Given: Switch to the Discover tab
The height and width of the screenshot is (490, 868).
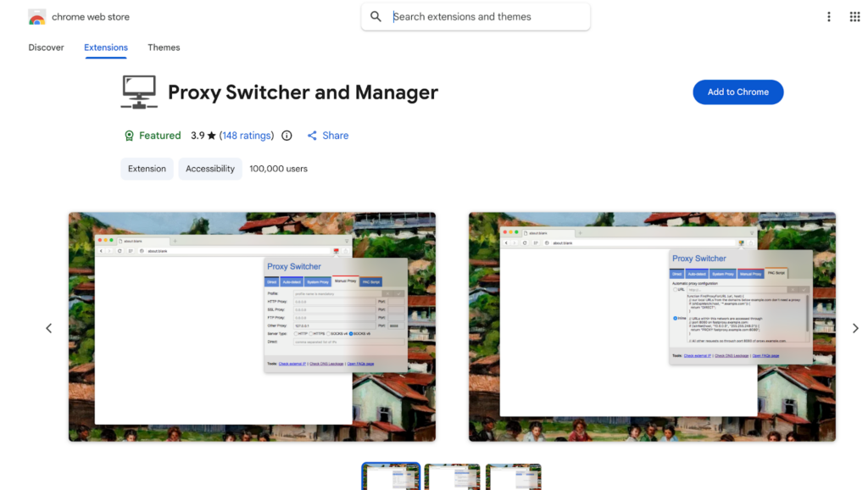Looking at the screenshot, I should pos(46,47).
